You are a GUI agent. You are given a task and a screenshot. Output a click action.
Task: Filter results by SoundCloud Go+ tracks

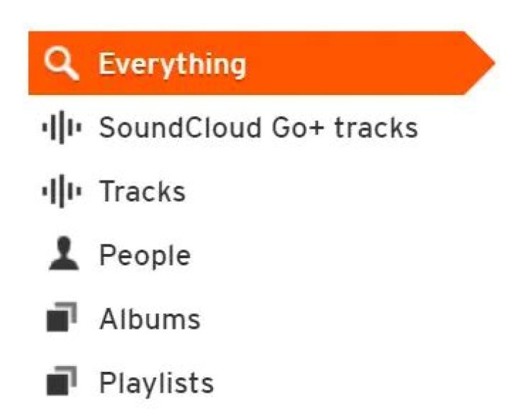(x=258, y=129)
